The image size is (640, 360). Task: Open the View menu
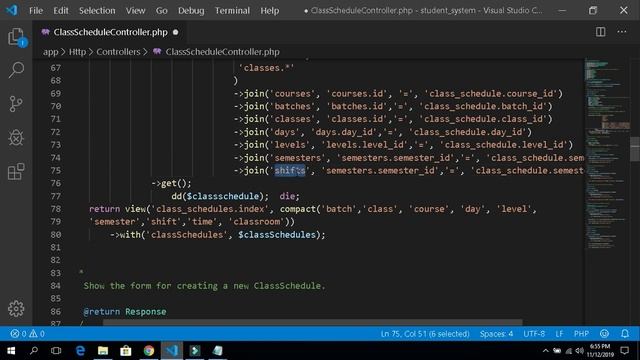coord(135,11)
